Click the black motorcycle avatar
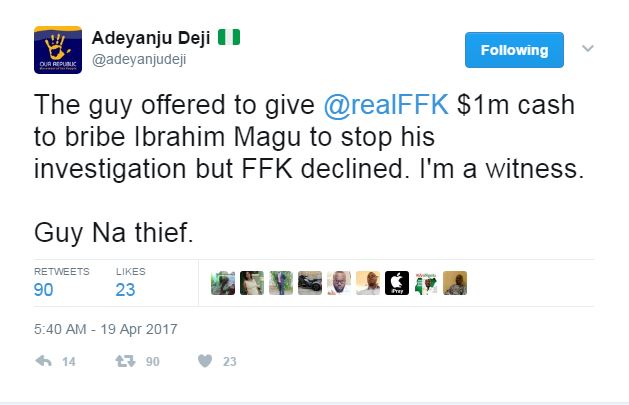629x405 pixels. tap(311, 283)
